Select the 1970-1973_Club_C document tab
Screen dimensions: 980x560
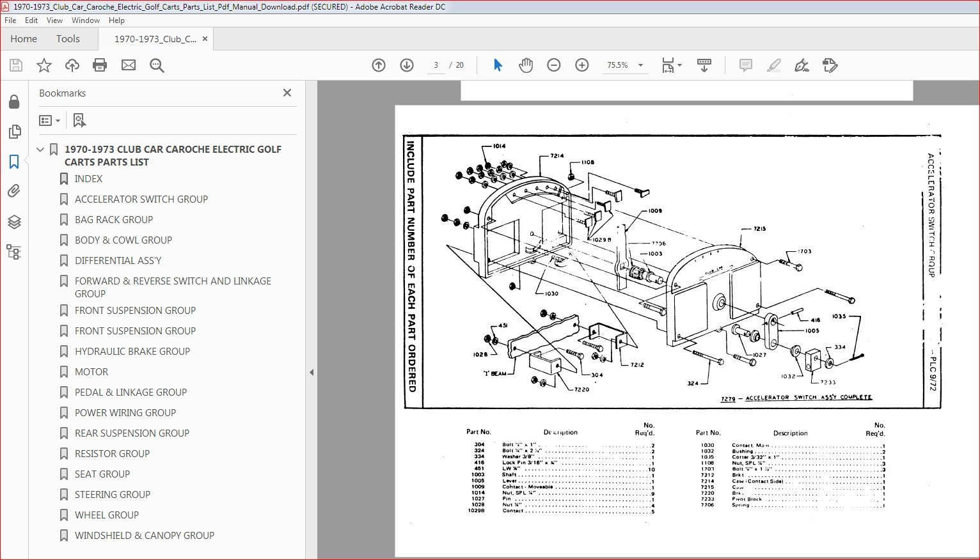[155, 38]
